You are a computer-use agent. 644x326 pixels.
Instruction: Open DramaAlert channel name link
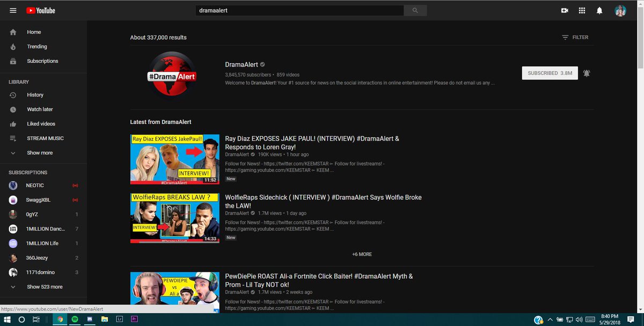click(x=241, y=64)
